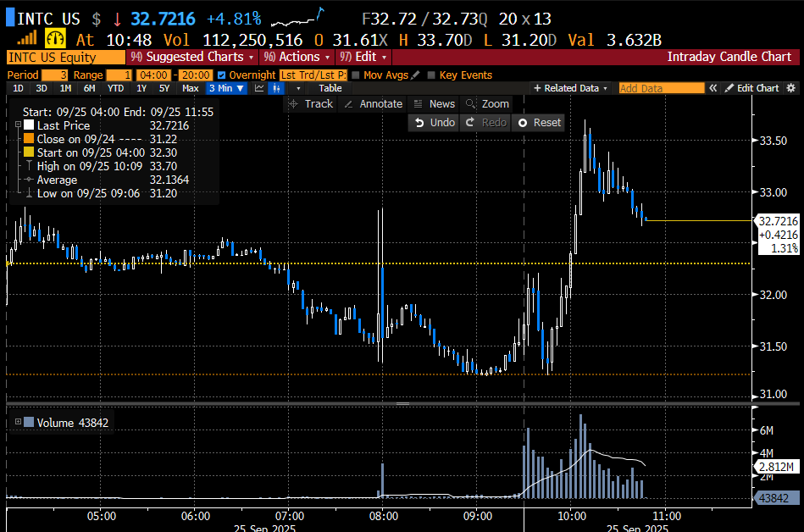Select the Max range tab
Image resolution: width=804 pixels, height=532 pixels.
point(191,88)
